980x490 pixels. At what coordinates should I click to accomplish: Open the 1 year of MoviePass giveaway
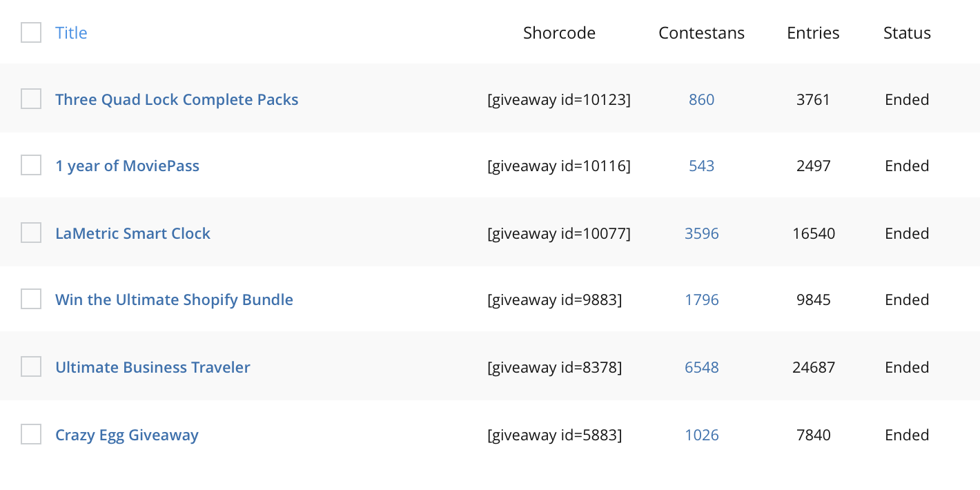pos(127,166)
